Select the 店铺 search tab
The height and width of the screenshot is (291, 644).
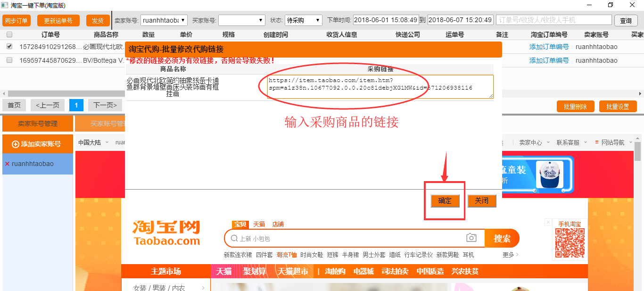tap(278, 224)
